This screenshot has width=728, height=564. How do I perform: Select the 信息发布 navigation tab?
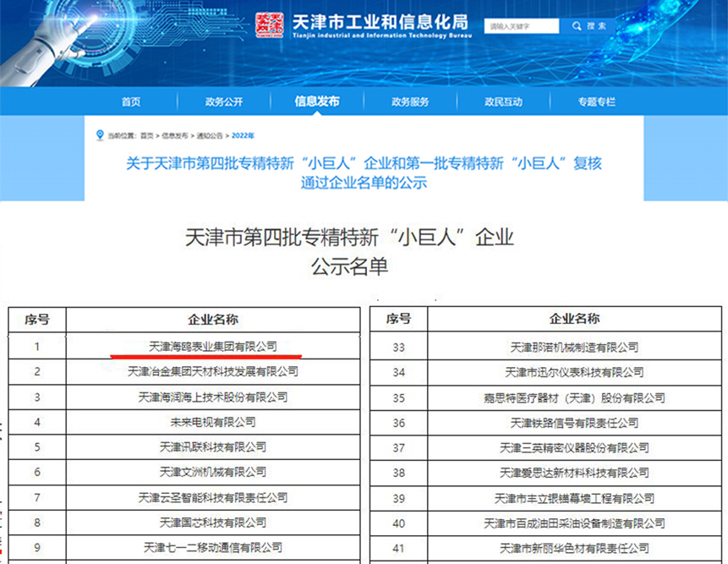tap(317, 101)
